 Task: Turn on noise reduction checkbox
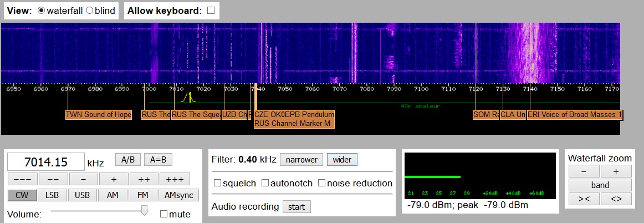(321, 183)
